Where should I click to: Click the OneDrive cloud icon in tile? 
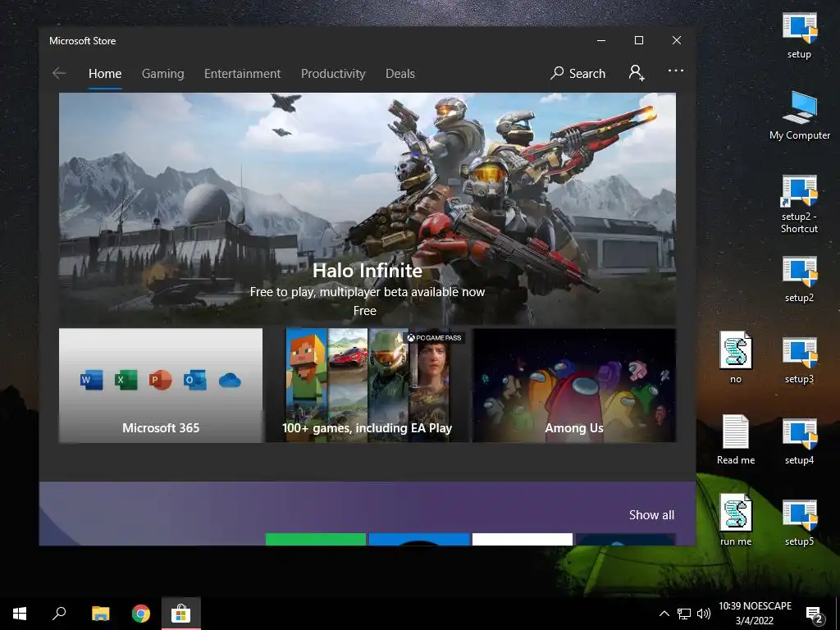point(230,381)
